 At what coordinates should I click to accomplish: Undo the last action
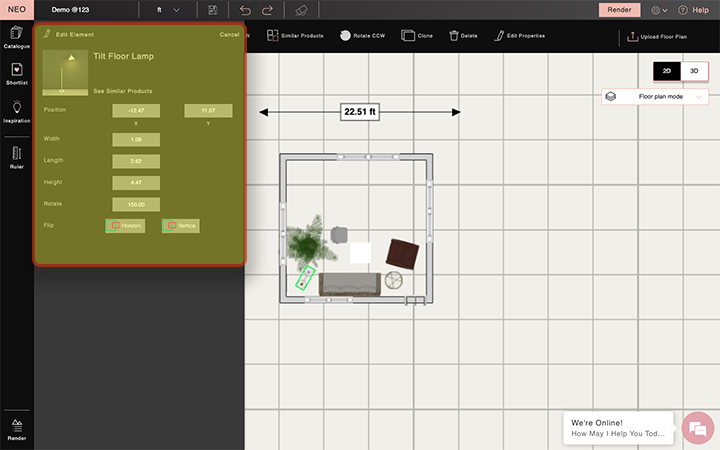[245, 10]
